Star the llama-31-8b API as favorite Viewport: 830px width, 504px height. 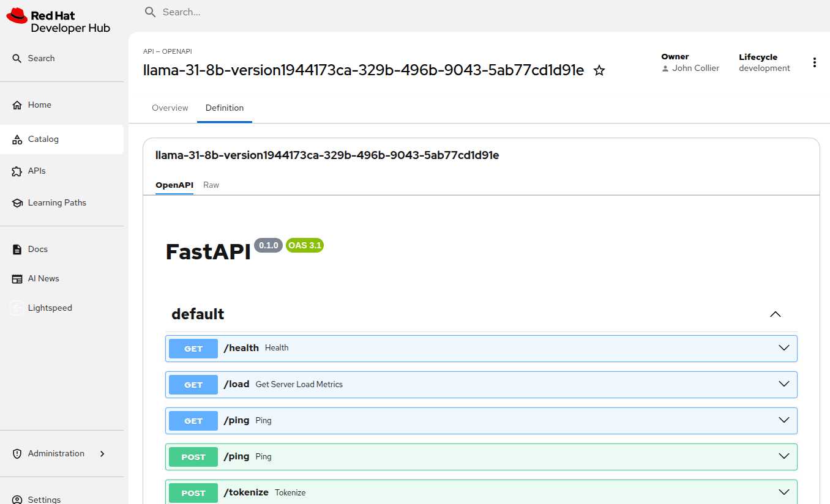point(599,70)
